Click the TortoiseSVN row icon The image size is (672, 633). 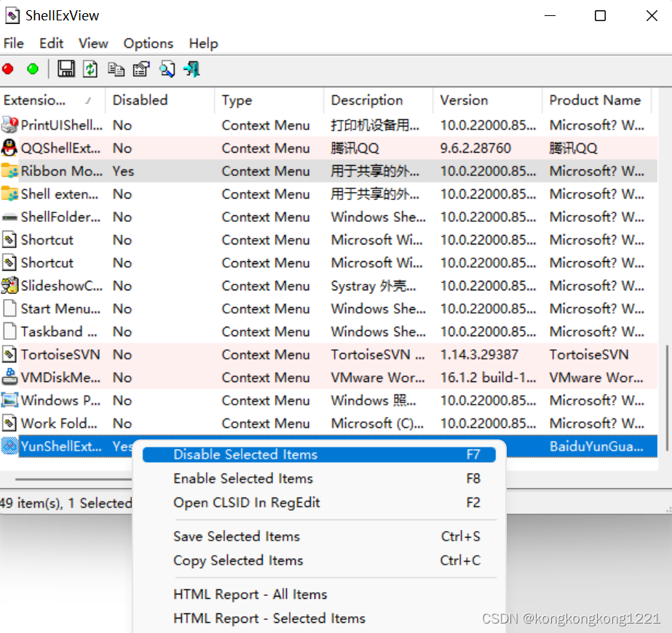tap(9, 354)
